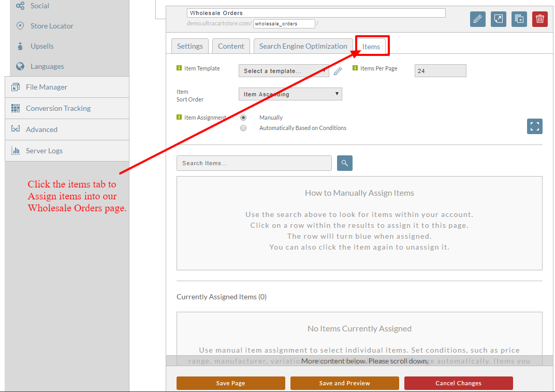555x392 pixels.
Task: Edit item template pencil icon
Action: 338,71
